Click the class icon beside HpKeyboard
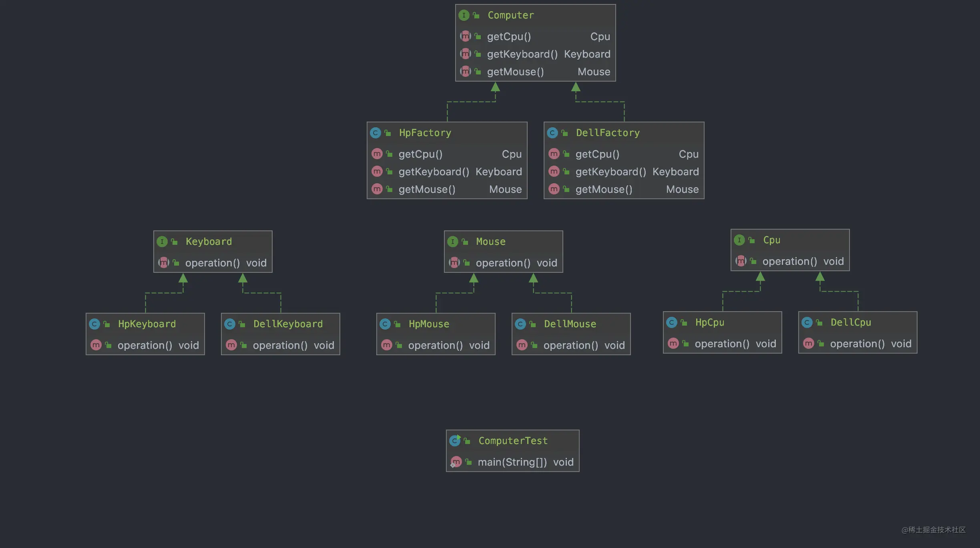 [x=94, y=324]
